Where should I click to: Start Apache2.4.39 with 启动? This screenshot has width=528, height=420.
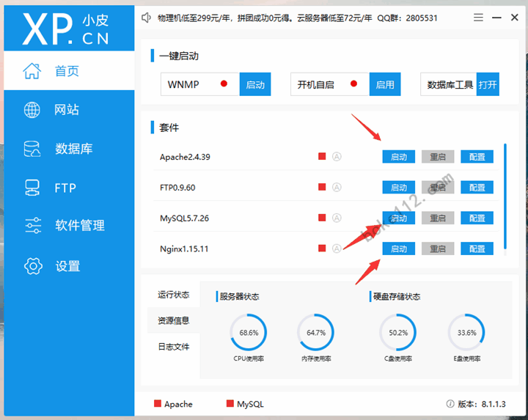(399, 156)
